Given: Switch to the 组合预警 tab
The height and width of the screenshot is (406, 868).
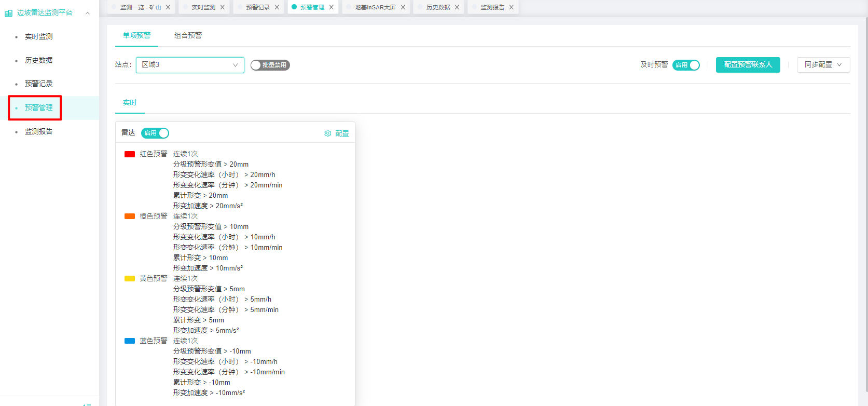Looking at the screenshot, I should [x=188, y=35].
